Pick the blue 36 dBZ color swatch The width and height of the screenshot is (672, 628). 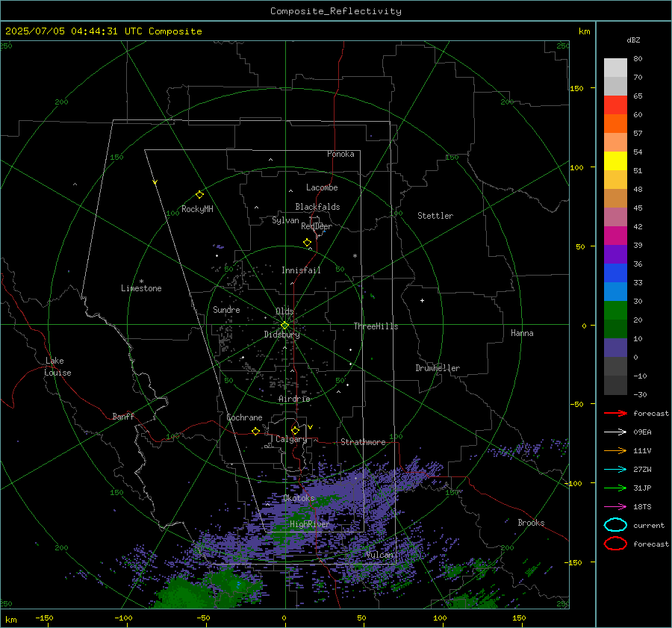(615, 273)
